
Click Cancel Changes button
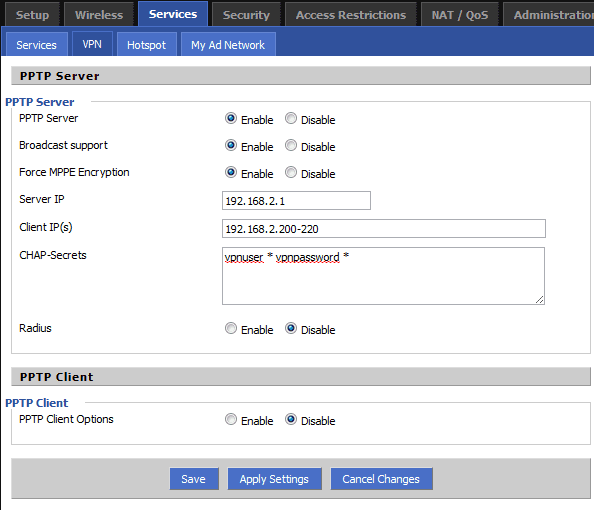381,479
